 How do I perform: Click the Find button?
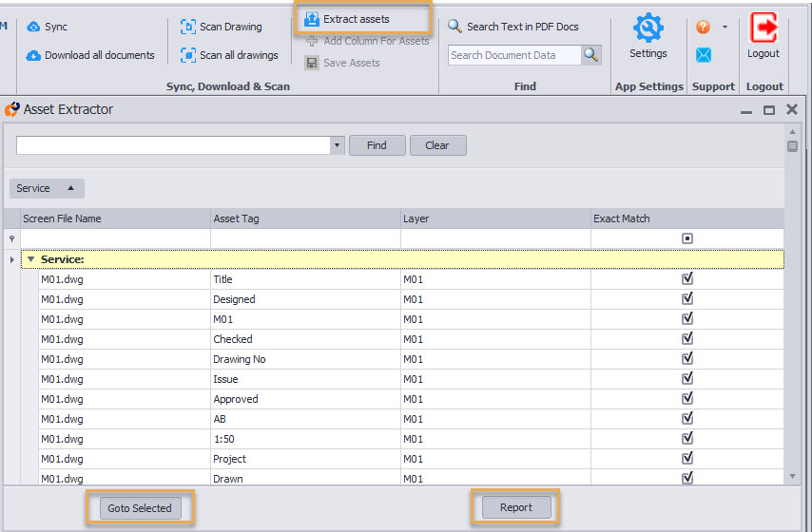(377, 145)
